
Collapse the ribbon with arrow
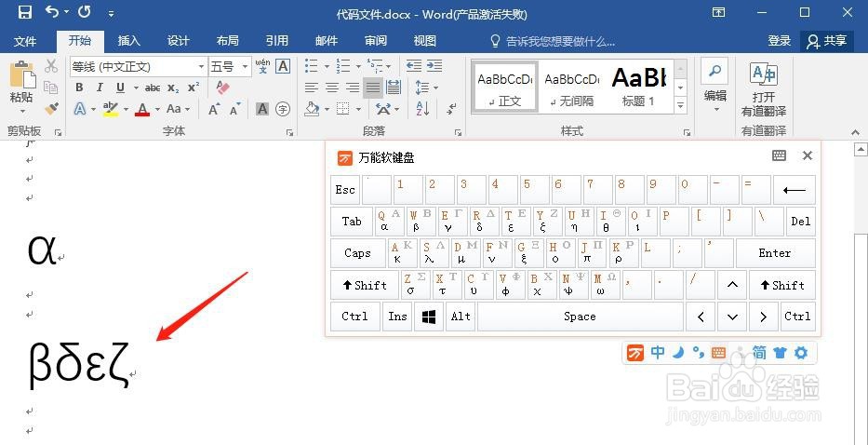pyautogui.click(x=856, y=132)
